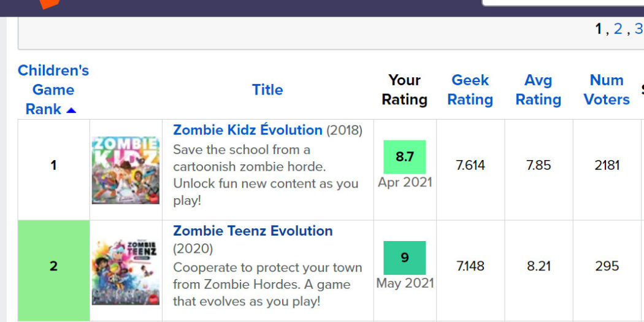644x322 pixels.
Task: Click the green rank 2 cell
Action: click(53, 266)
